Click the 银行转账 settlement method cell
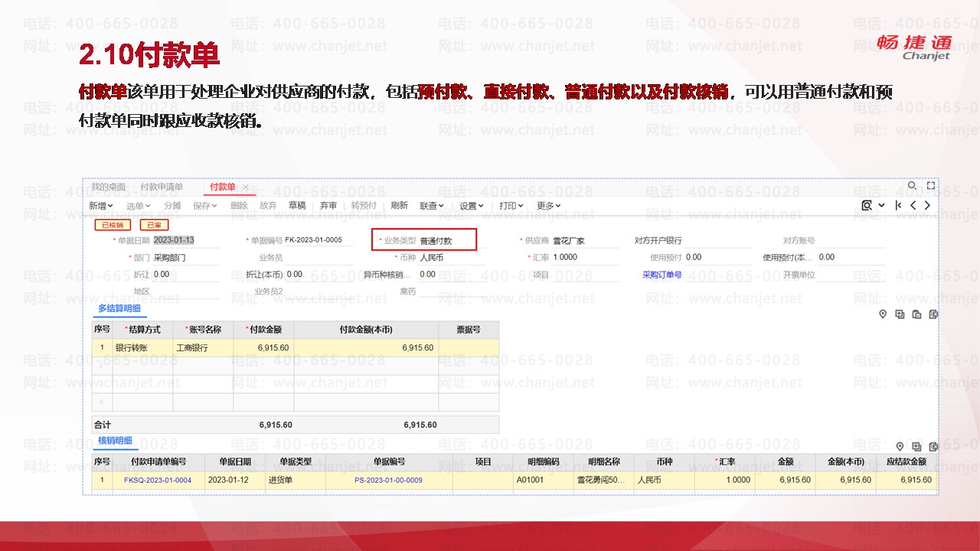Viewport: 980px width, 551px height. pos(143,348)
